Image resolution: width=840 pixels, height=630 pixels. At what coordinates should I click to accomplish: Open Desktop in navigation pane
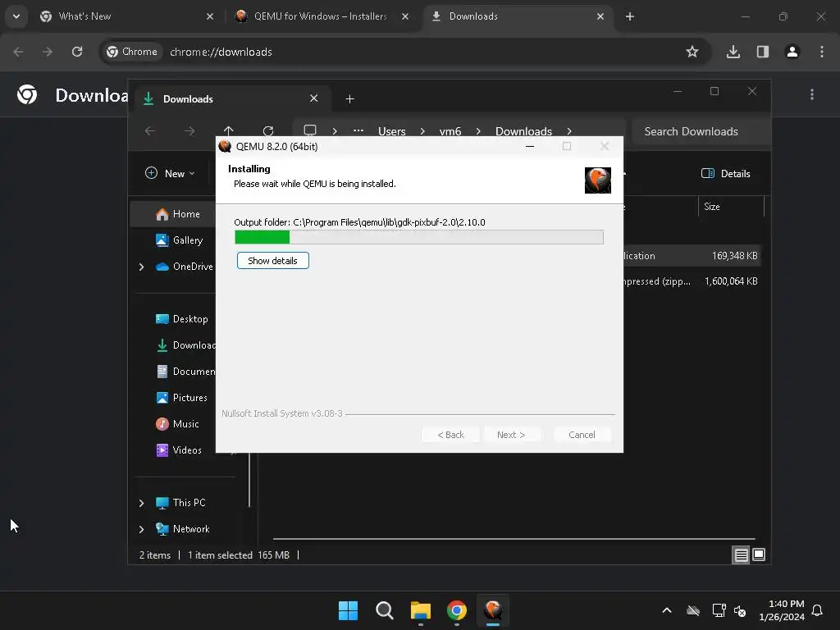[181, 319]
